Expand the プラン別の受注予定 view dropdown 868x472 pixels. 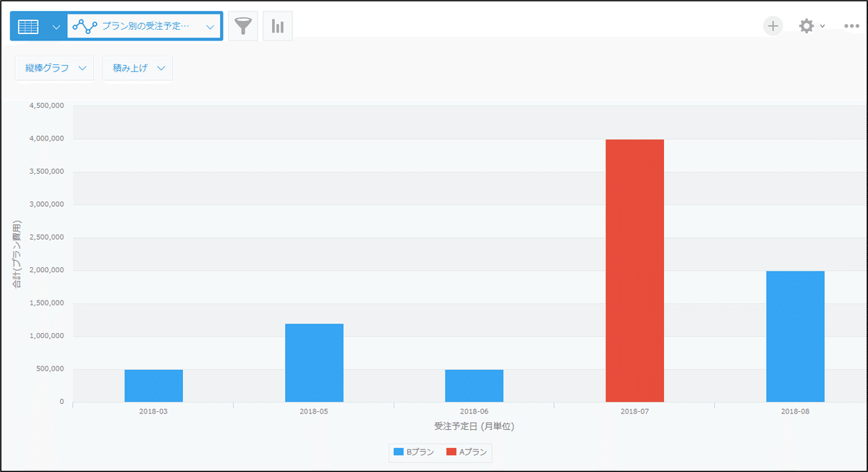tap(210, 27)
